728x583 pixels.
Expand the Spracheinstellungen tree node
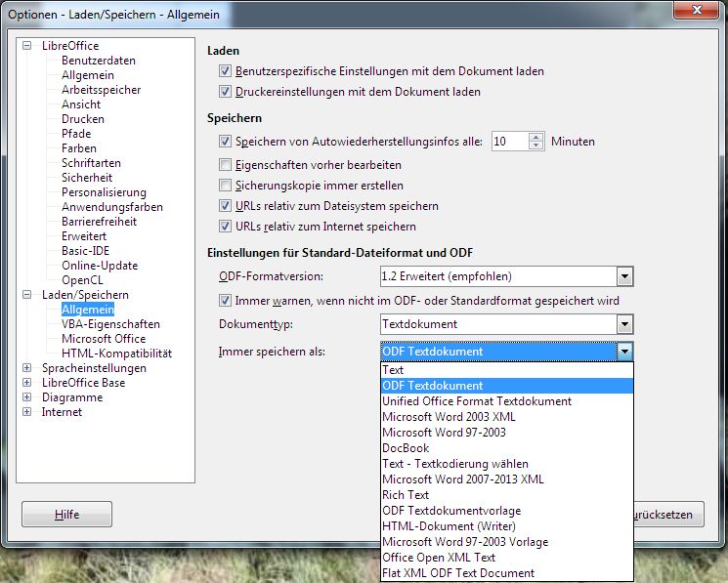27,368
